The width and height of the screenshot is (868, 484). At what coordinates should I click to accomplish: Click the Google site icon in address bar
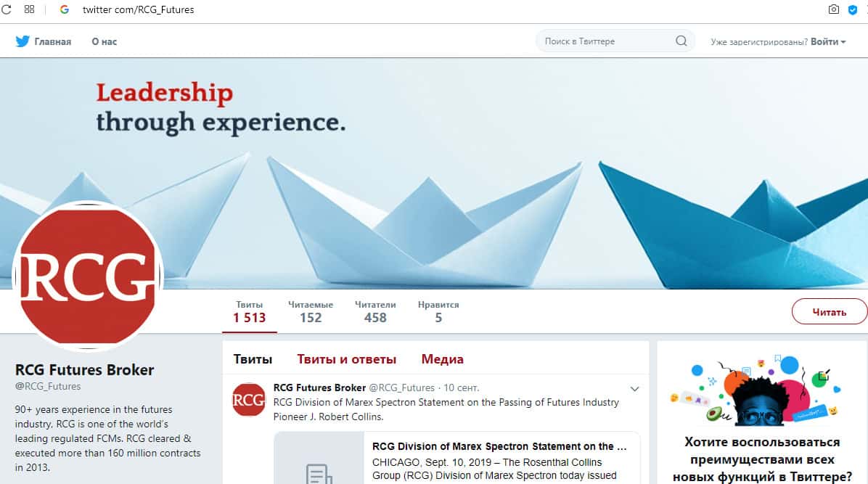64,9
